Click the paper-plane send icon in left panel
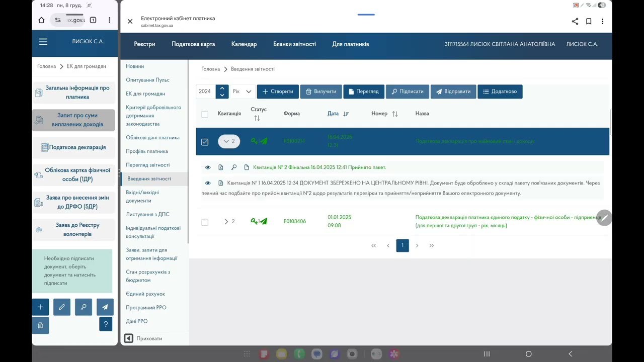 [105, 307]
